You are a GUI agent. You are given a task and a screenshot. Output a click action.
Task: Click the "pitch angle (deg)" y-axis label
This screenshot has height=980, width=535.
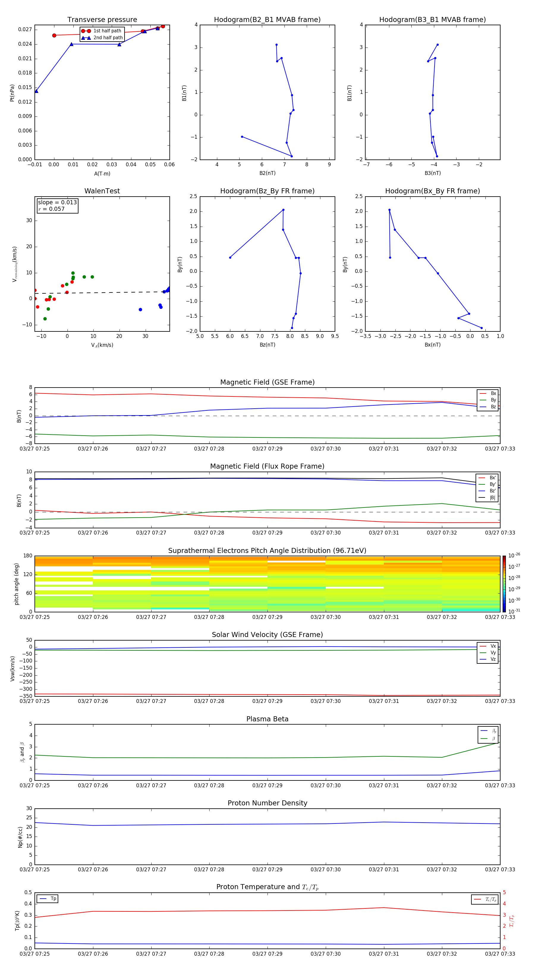click(16, 584)
